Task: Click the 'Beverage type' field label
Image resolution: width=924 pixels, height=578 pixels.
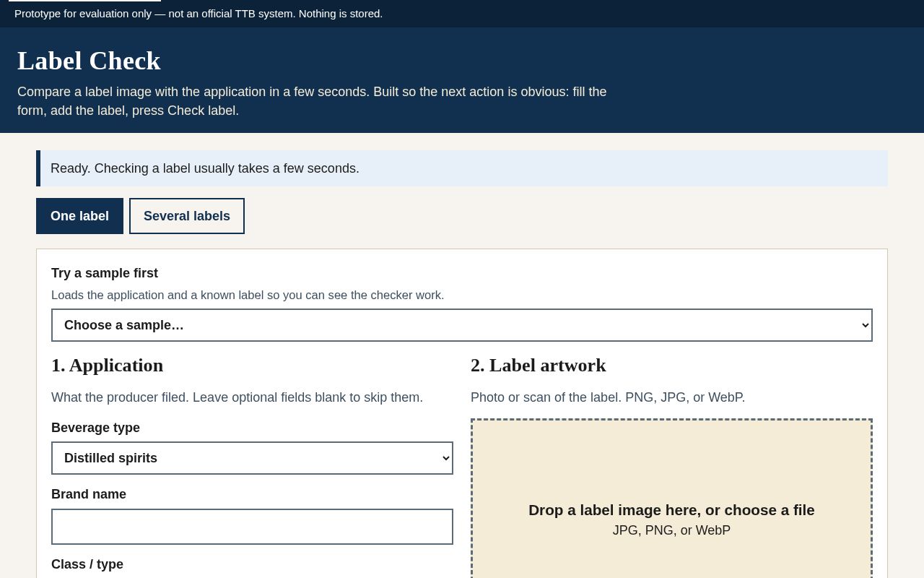Action: [95, 428]
